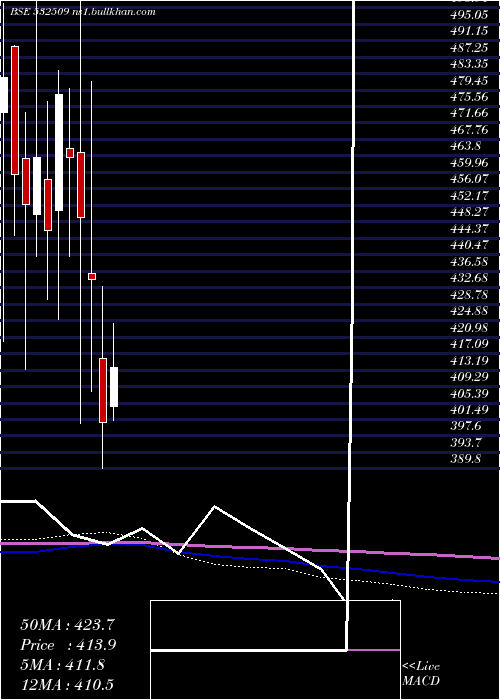
Task: Click the Price : 413.9 readout
Action: (x=68, y=645)
